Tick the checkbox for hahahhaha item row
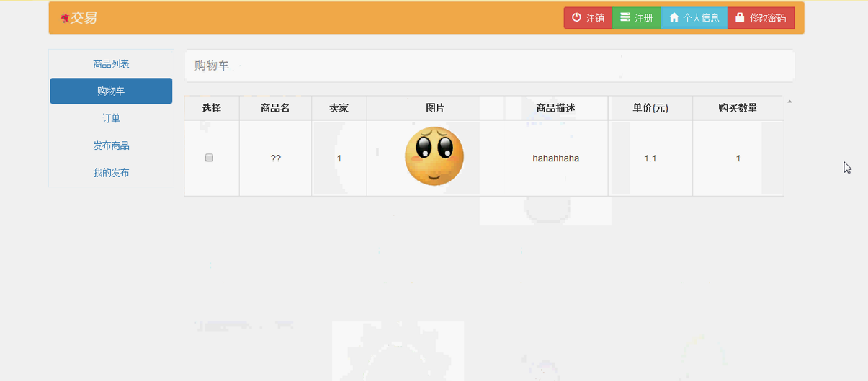868x381 pixels. point(210,158)
